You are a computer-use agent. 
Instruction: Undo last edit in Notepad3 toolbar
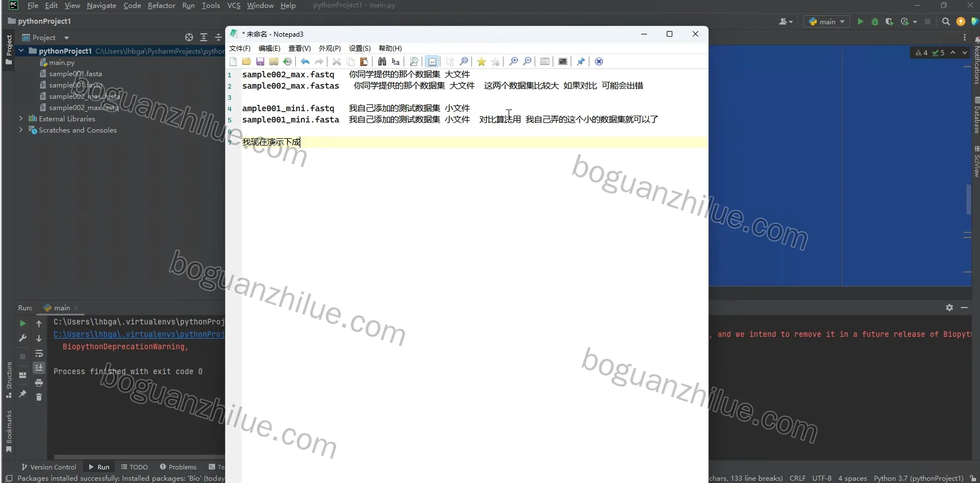(305, 62)
